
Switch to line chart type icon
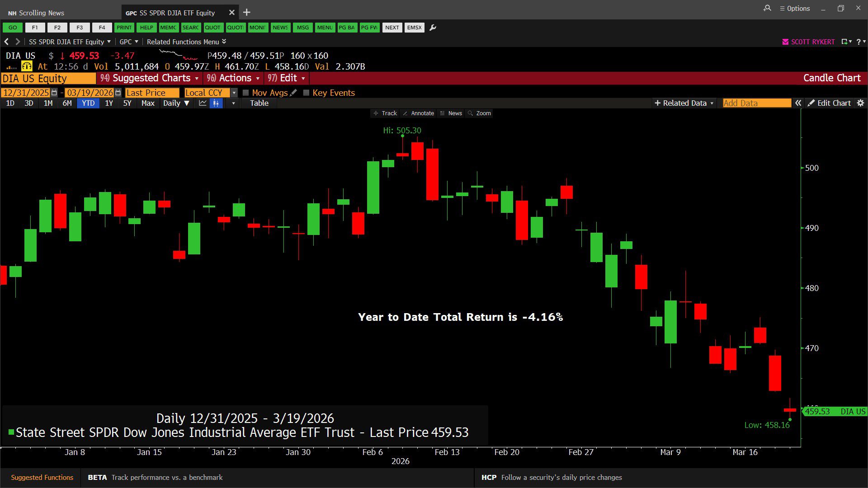[x=203, y=103]
